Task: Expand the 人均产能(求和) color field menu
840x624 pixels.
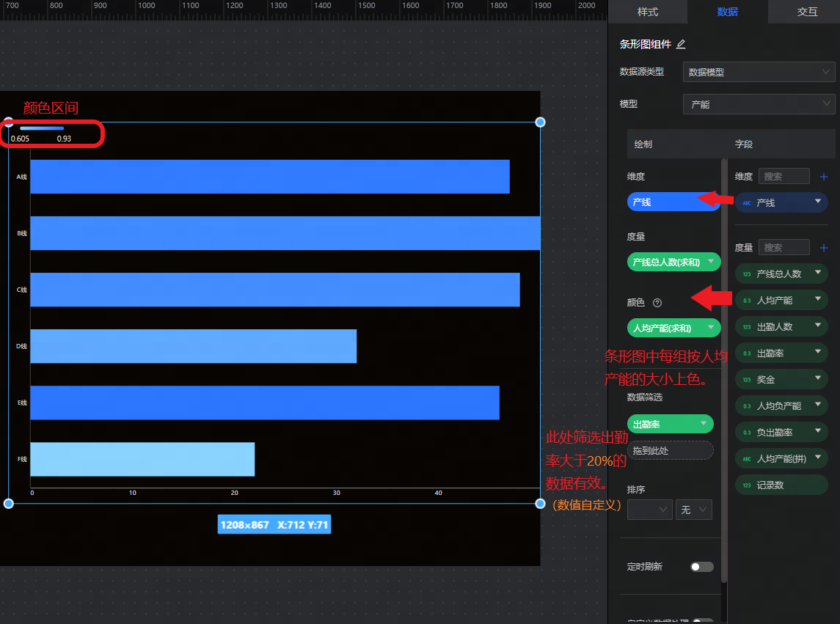Action: pos(709,328)
